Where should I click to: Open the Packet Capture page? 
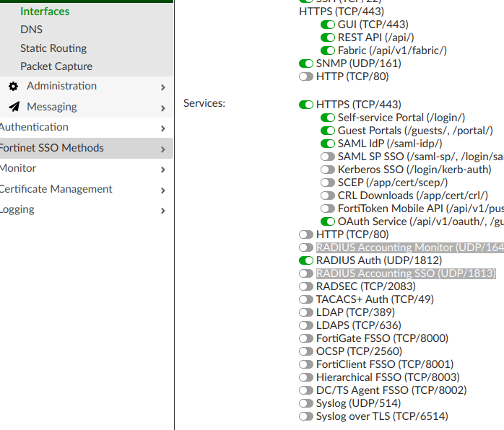pyautogui.click(x=56, y=66)
